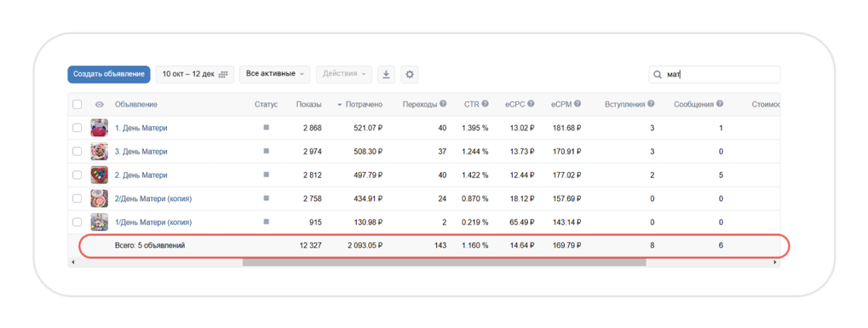Click the search field containing мат
This screenshot has height=328, width=868.
720,75
